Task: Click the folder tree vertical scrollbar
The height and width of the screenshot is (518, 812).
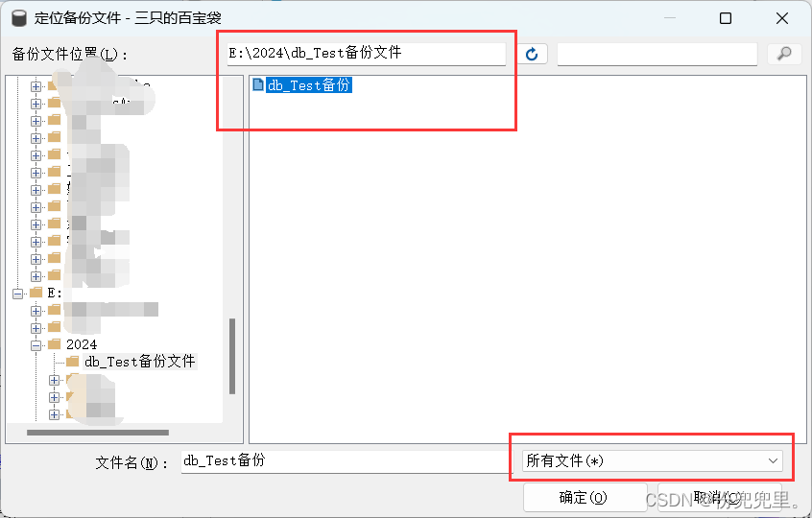Action: point(232,357)
